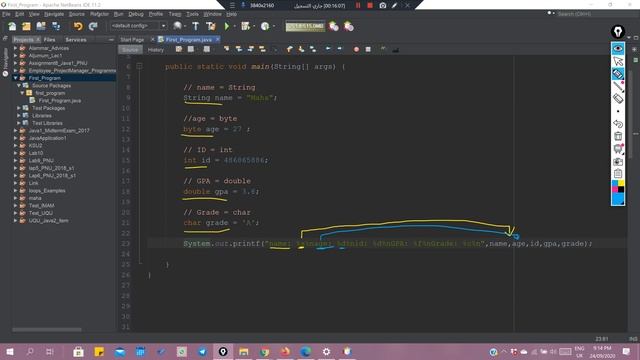Switch to the Files tab
This screenshot has width=640, height=360.
(x=49, y=40)
